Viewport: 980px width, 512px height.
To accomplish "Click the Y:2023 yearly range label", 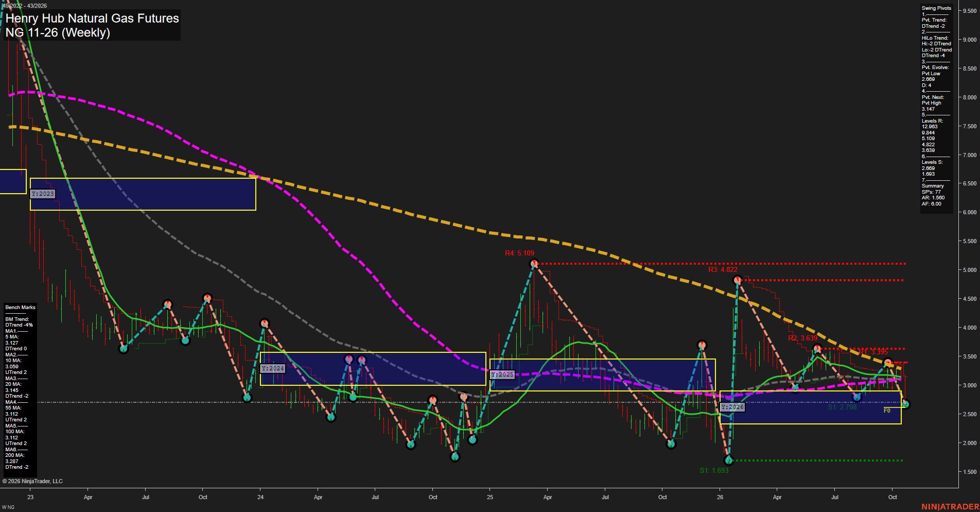I will click(43, 194).
